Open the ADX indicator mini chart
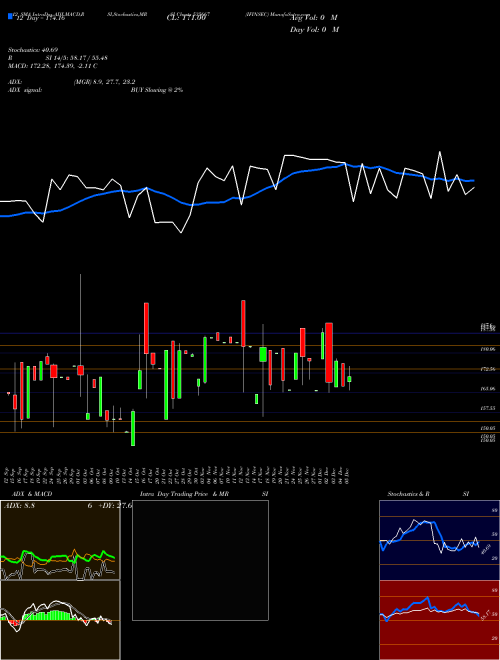 click(x=60, y=540)
